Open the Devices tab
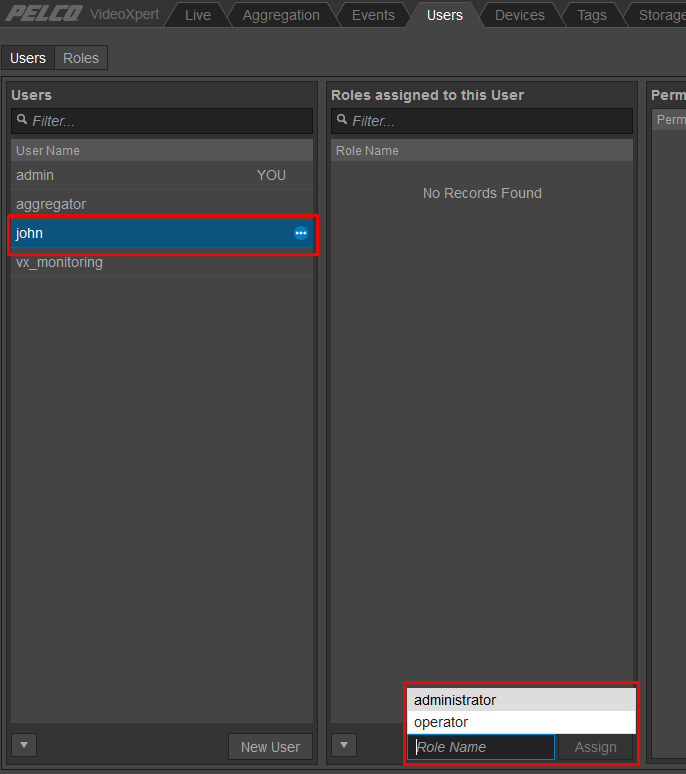Image resolution: width=686 pixels, height=774 pixels. tap(520, 15)
